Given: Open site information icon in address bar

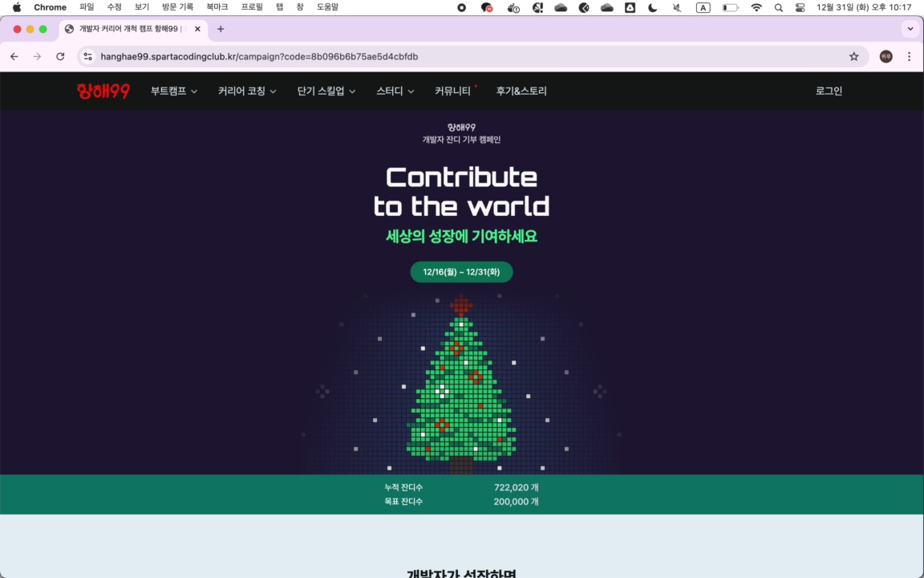Looking at the screenshot, I should pos(87,57).
